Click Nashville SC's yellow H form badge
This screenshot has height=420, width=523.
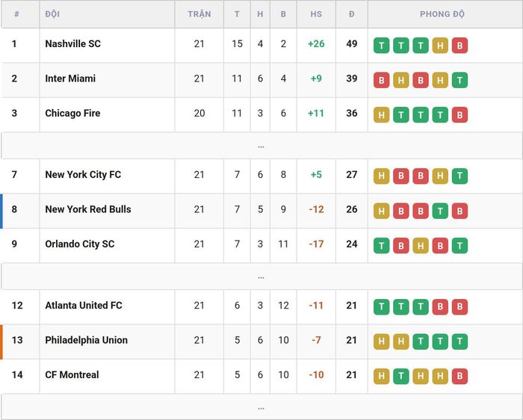[x=440, y=46]
